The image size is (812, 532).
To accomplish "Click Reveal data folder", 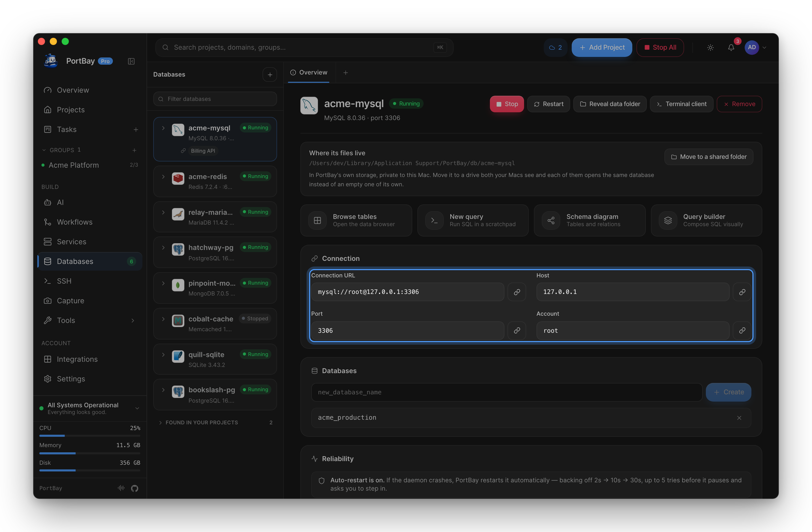I will (610, 104).
